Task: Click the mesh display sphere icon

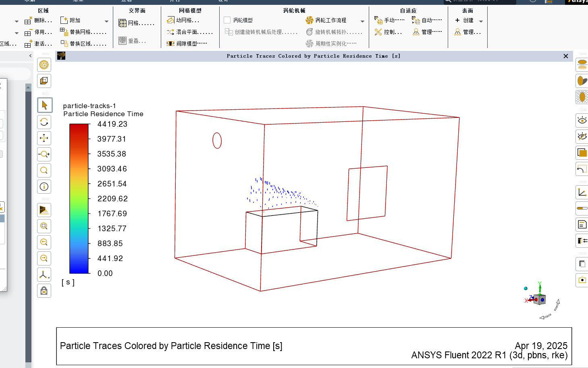Action: pos(44,65)
